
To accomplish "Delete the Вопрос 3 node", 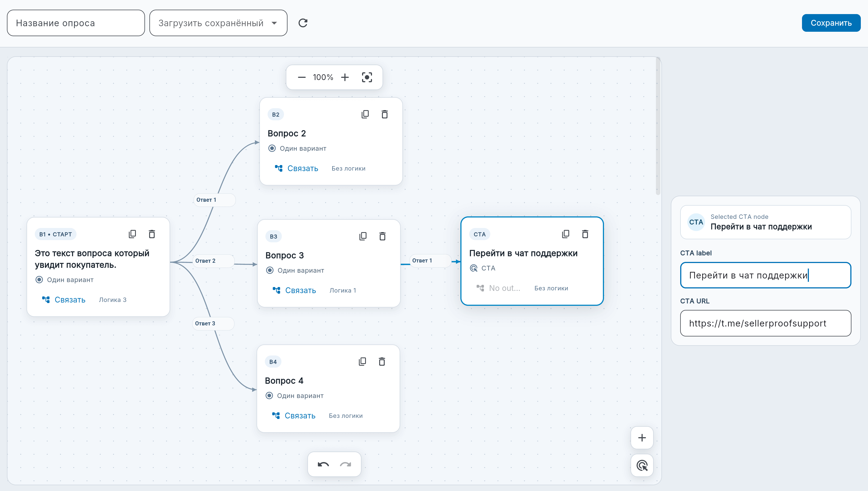I will (382, 237).
